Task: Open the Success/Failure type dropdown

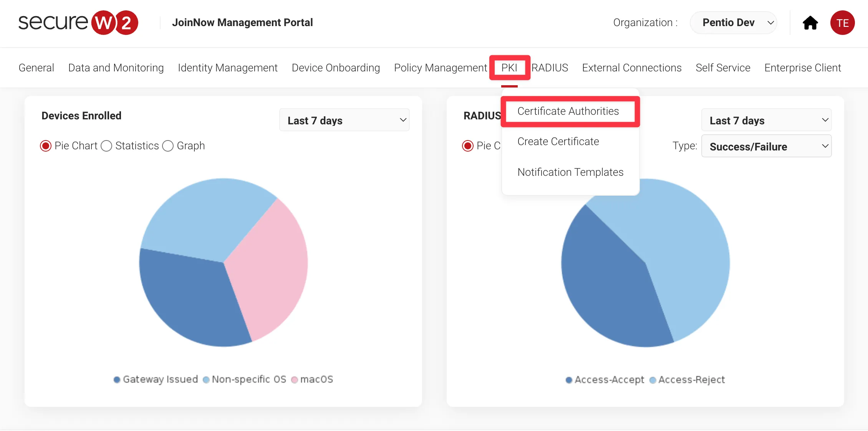Action: coord(766,146)
